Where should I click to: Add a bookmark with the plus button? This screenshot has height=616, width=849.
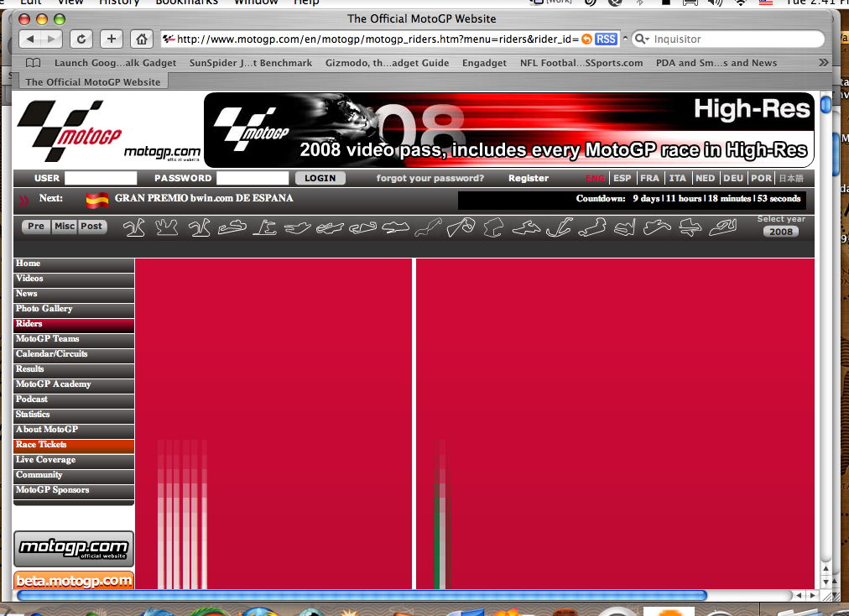pos(111,39)
